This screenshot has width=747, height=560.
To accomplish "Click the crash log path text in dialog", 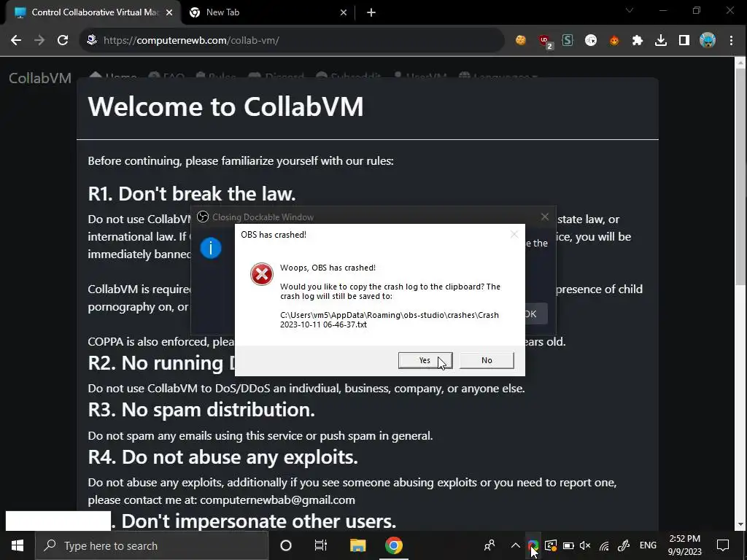I will pyautogui.click(x=390, y=319).
